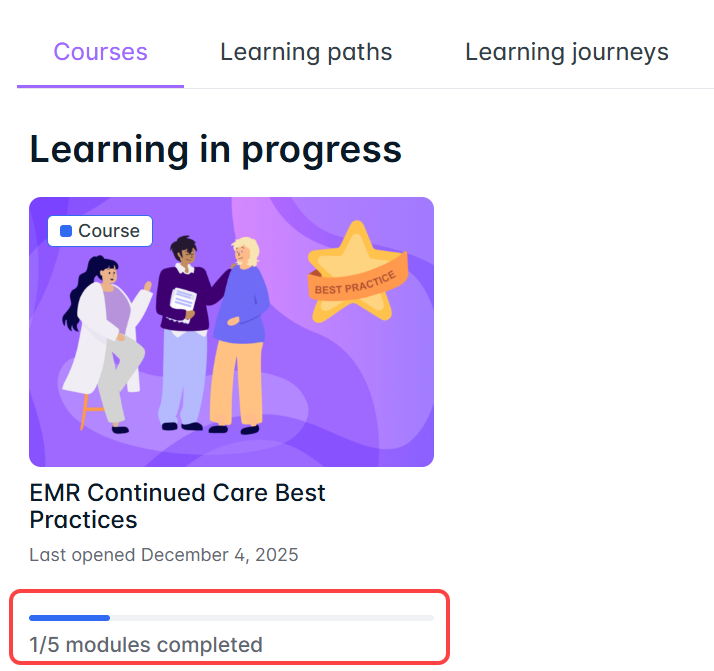Select the Learning journeys tab
714x671 pixels.
coord(566,52)
